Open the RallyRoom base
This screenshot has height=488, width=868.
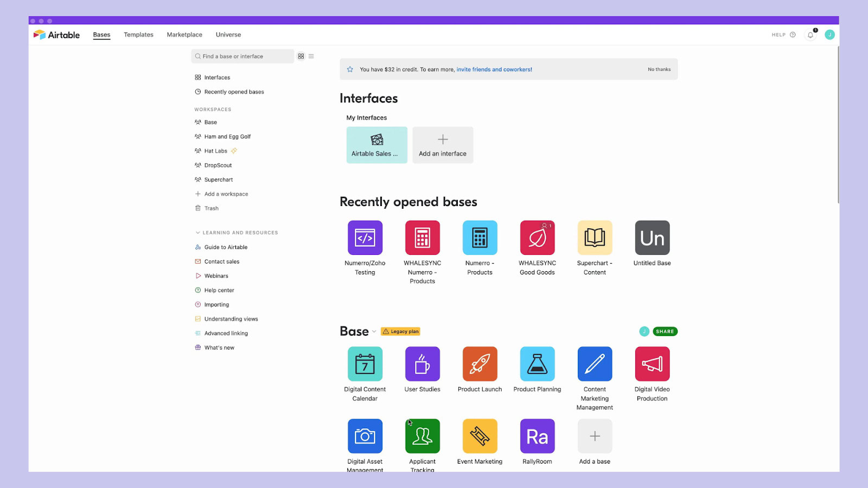[x=537, y=436]
